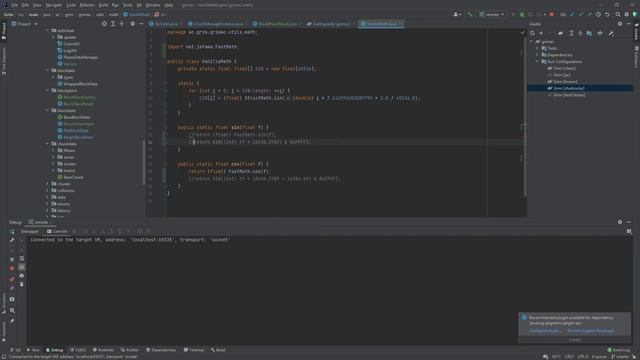Click the Expand All icon in Project panel

pos(113,24)
